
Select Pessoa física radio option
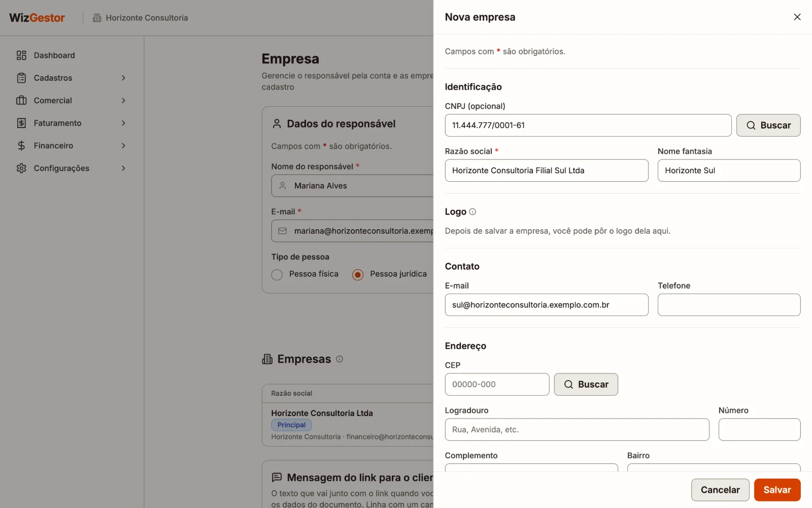pos(277,275)
